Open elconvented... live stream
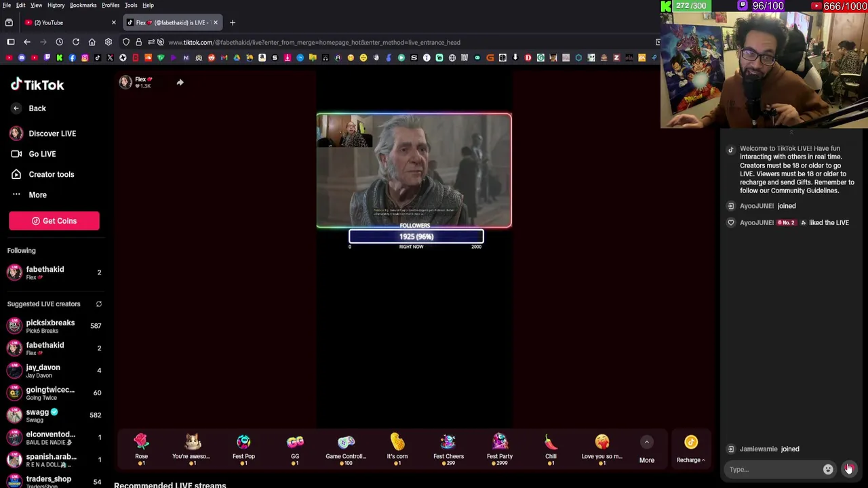The height and width of the screenshot is (488, 868). click(54, 438)
